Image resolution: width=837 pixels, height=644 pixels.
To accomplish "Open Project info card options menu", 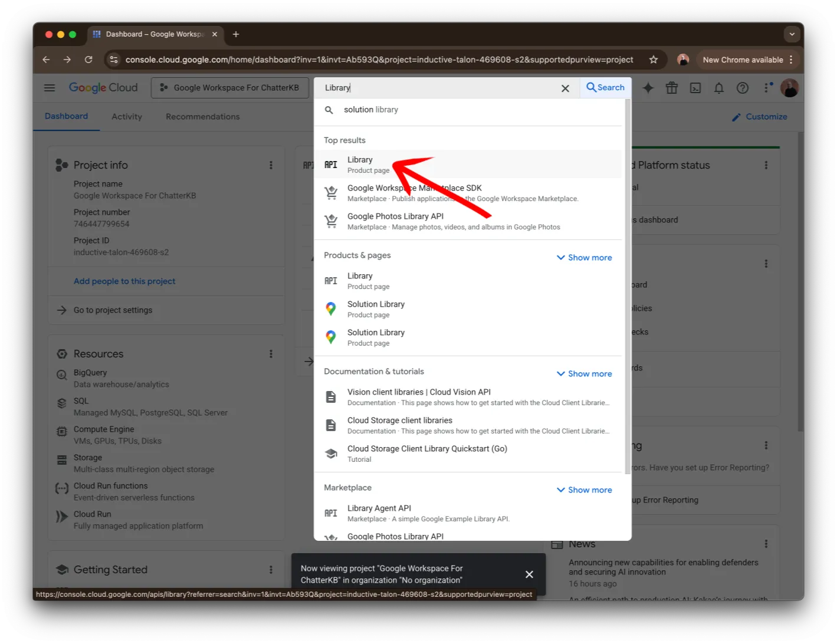I will click(271, 165).
